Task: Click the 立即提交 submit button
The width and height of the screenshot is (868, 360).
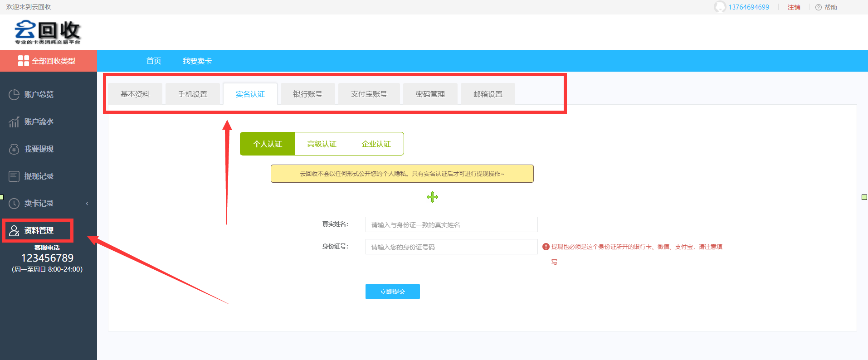Action: [393, 292]
